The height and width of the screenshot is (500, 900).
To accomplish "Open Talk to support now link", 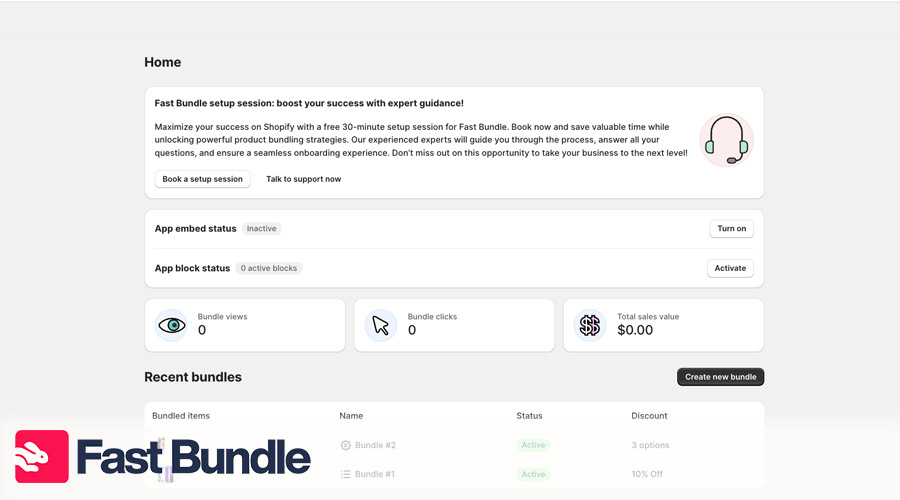I will [303, 179].
